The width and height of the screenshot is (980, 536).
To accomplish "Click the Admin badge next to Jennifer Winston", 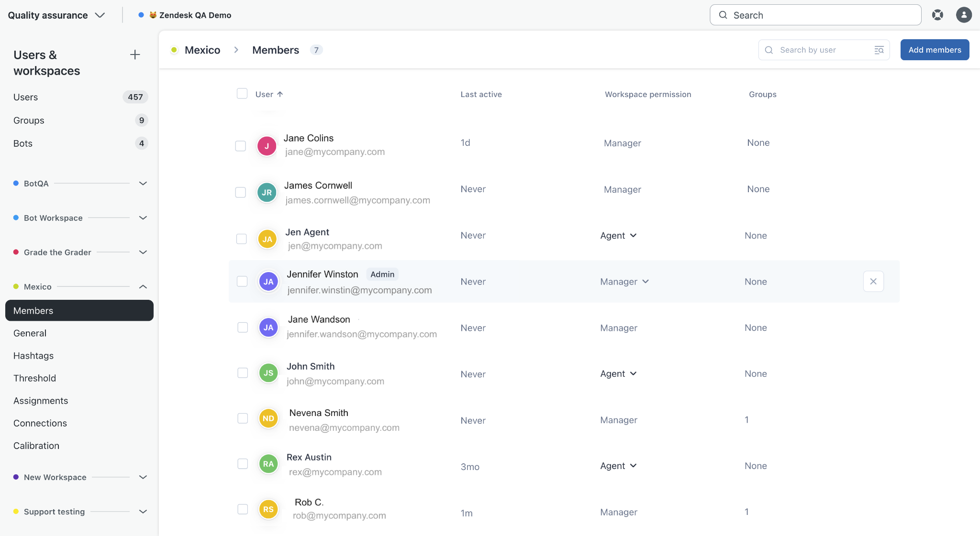I will 382,274.
